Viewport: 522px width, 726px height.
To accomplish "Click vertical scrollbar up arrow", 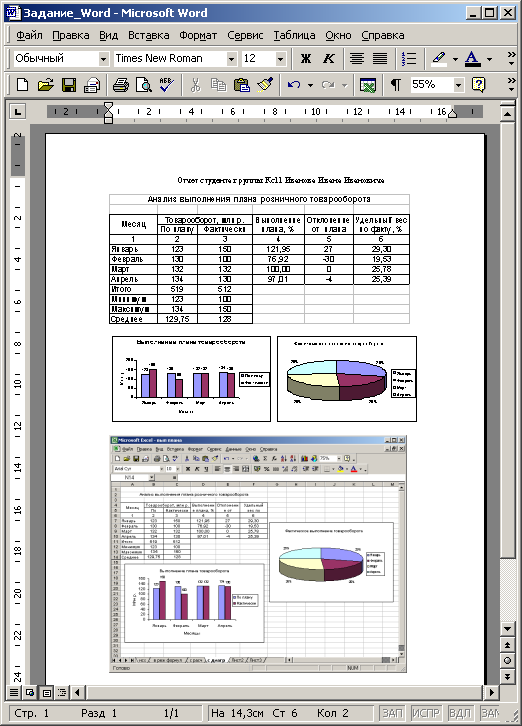I will click(507, 114).
